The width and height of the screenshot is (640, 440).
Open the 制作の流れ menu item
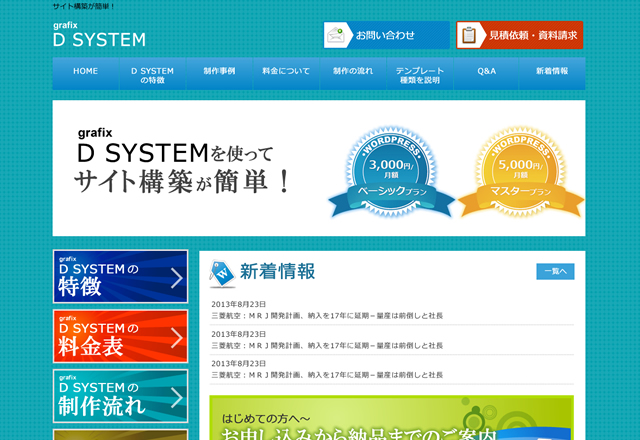point(353,73)
